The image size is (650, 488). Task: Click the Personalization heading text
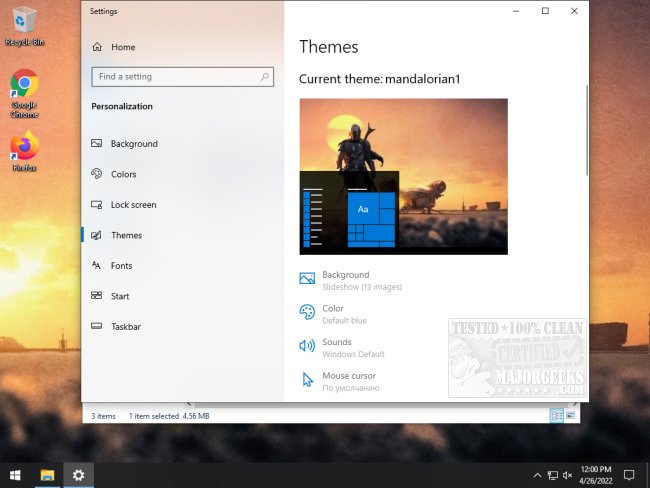(x=122, y=106)
